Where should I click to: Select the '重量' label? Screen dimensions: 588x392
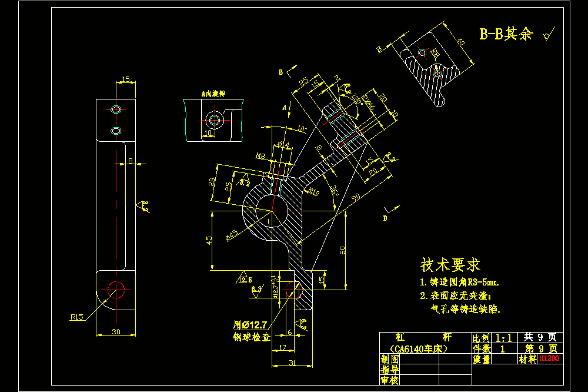click(x=482, y=360)
